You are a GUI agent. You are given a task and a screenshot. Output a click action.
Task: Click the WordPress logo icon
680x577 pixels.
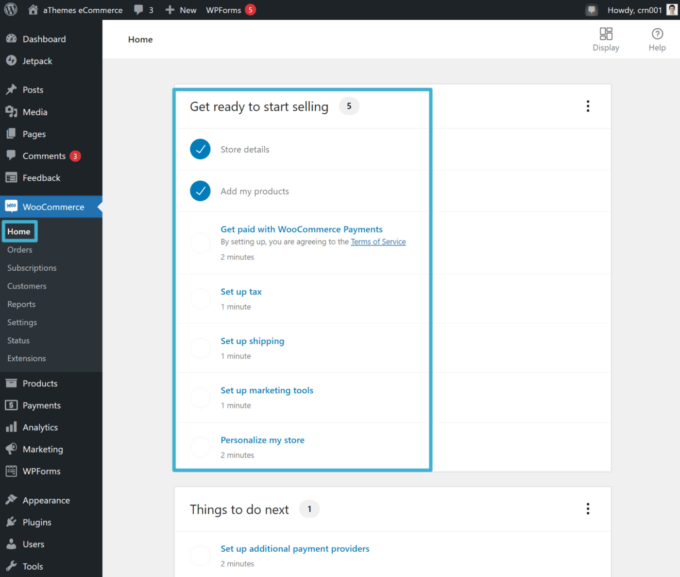(x=11, y=10)
